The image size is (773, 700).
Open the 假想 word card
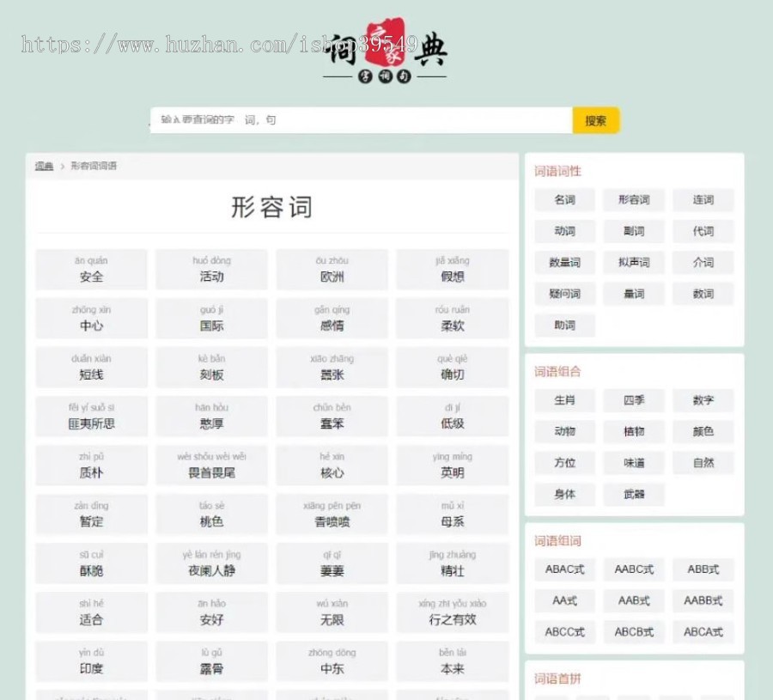click(453, 269)
